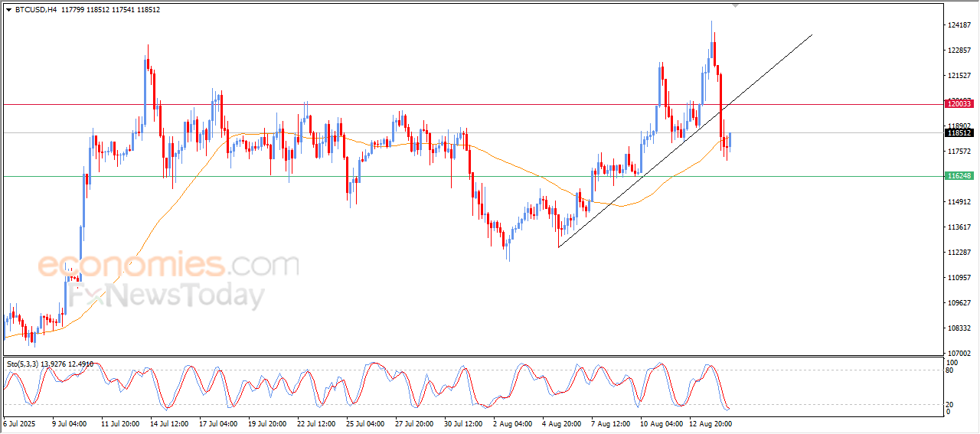The width and height of the screenshot is (980, 434).
Task: Click the red 120033 price label
Action: click(x=959, y=103)
